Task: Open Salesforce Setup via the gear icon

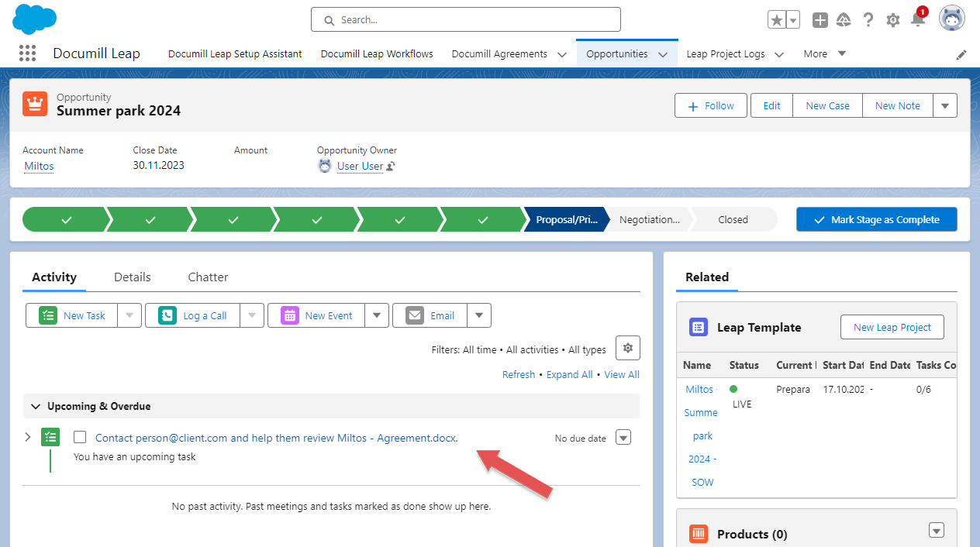Action: tap(892, 19)
